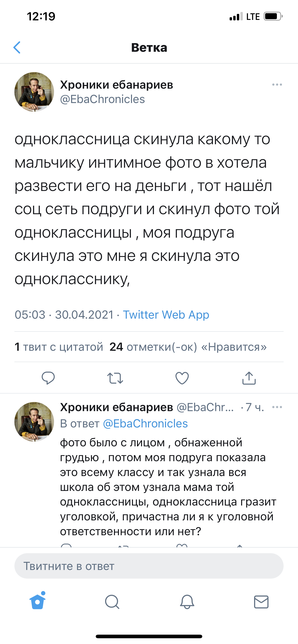
Task: Tap the 7 ч. timestamp on reply
Action: pos(254,407)
